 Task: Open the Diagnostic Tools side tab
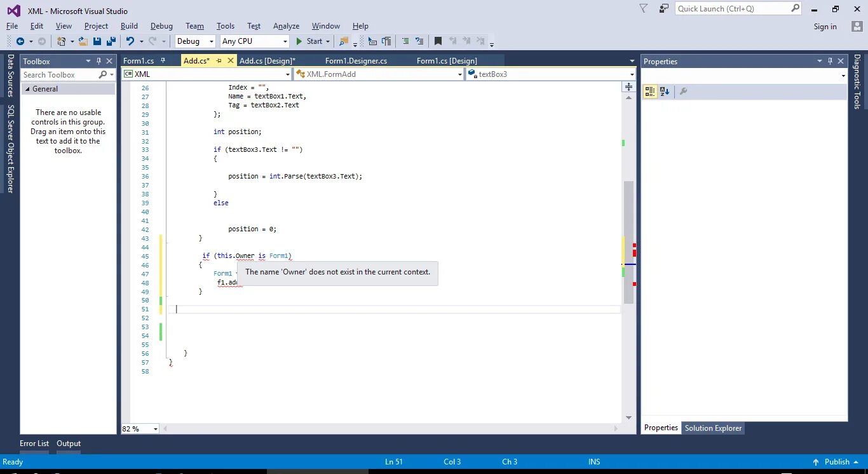click(x=857, y=81)
